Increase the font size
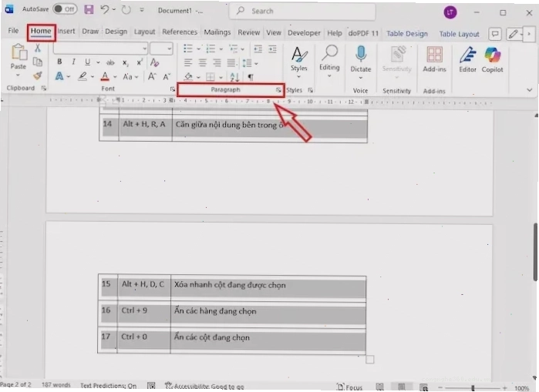This screenshot has width=539, height=392. click(x=152, y=76)
